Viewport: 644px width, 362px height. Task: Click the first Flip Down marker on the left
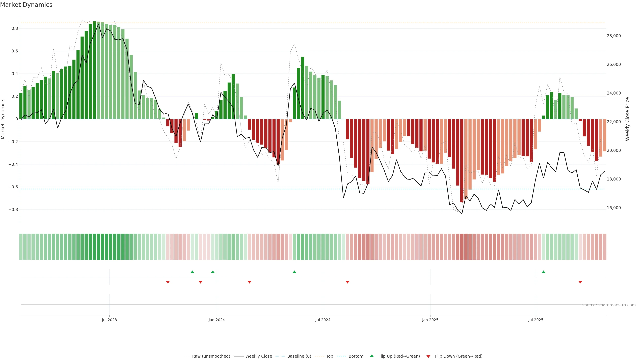168,282
